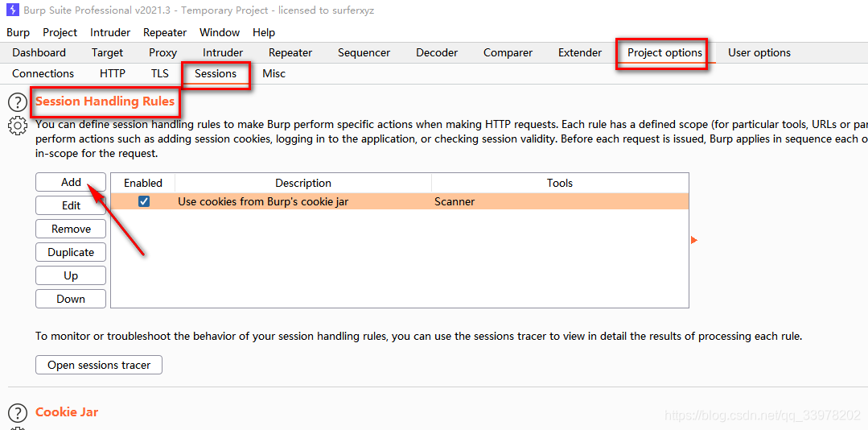Switch to the Repeater tab

point(290,52)
